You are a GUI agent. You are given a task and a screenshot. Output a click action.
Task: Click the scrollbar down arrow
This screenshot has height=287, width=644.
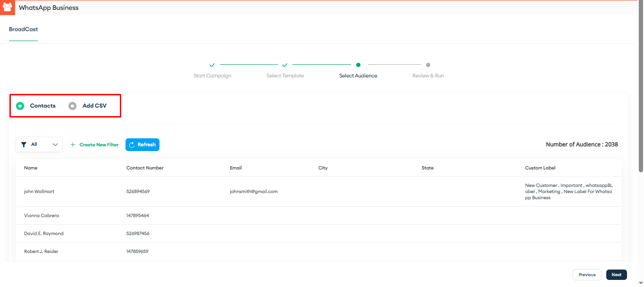coord(640,283)
